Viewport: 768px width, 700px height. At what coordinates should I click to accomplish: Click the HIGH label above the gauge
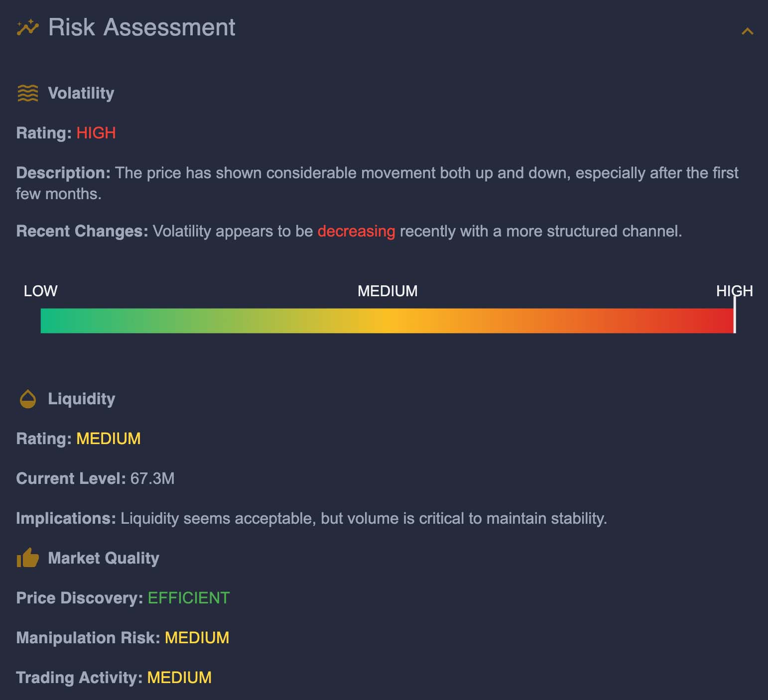tap(734, 291)
